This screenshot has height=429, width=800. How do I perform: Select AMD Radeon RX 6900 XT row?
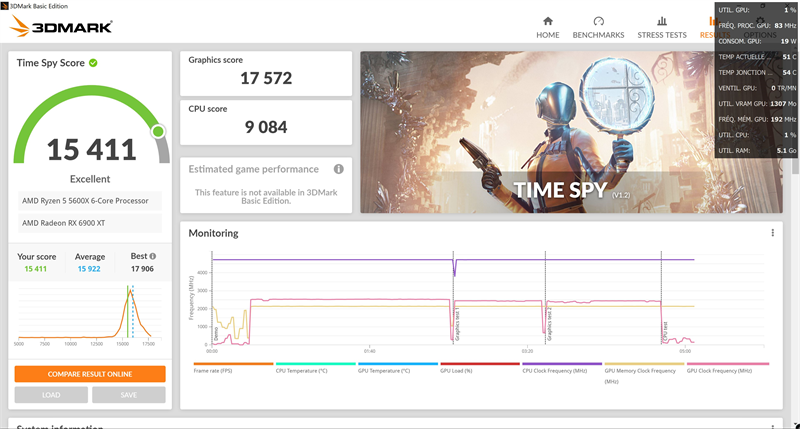[x=90, y=223]
